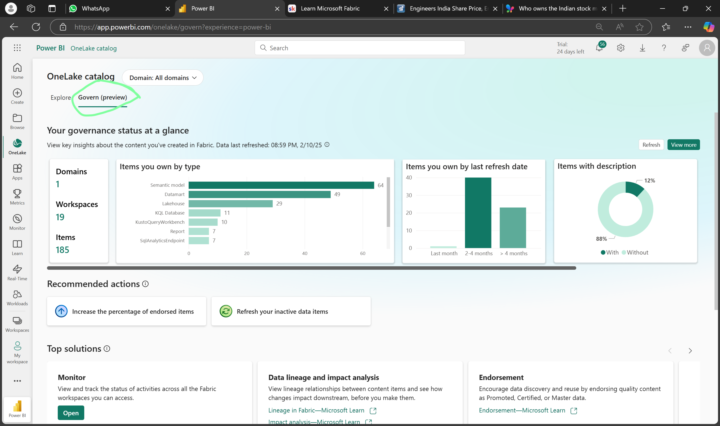Open notifications bell icon
The image size is (720, 426).
tap(600, 47)
